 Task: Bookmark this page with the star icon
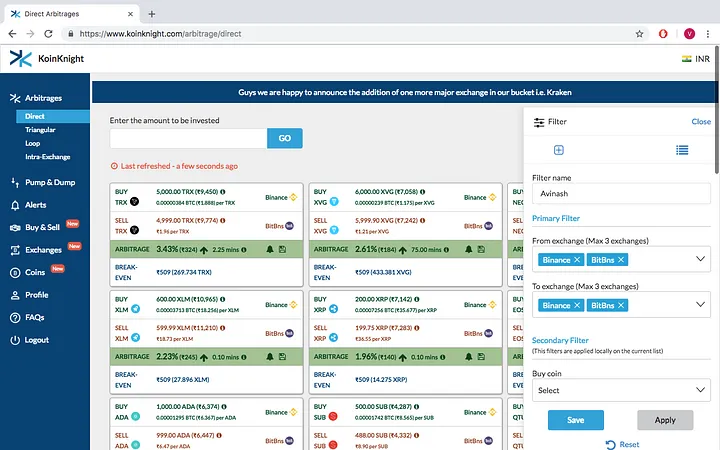pyautogui.click(x=639, y=33)
